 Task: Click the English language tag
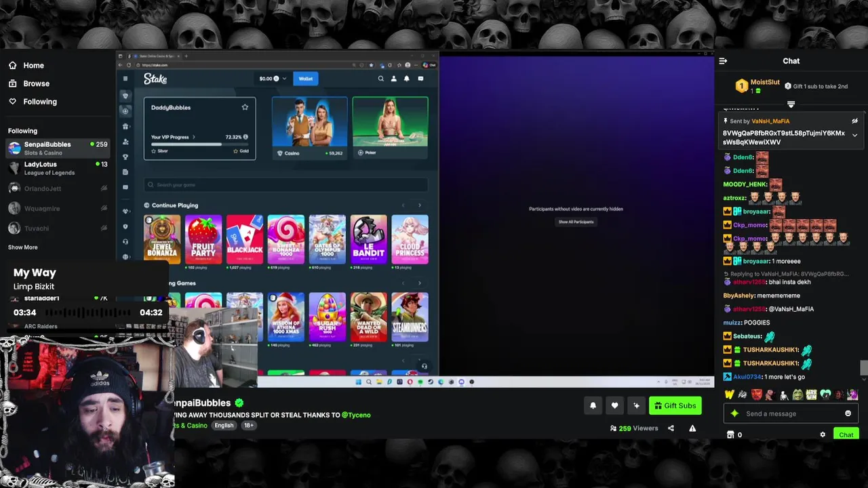coord(224,426)
